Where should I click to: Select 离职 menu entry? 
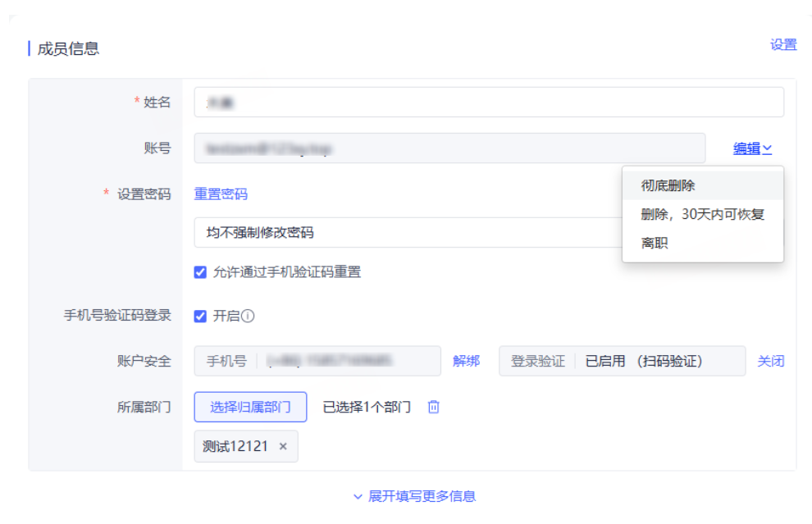(703, 244)
